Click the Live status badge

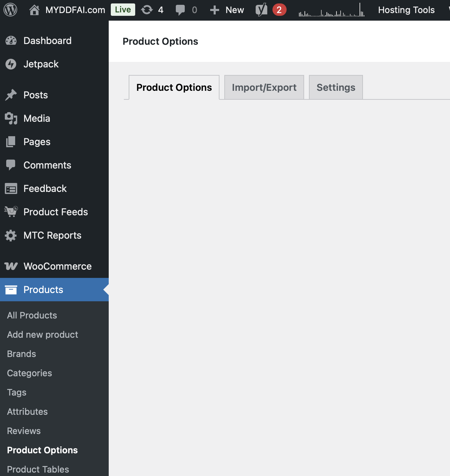pyautogui.click(x=123, y=10)
